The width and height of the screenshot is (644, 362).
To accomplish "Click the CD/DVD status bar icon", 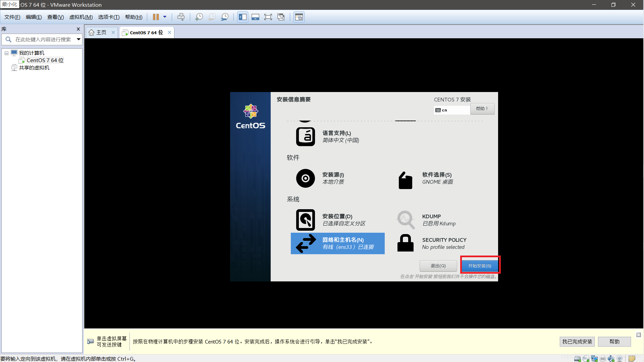I will [x=586, y=359].
